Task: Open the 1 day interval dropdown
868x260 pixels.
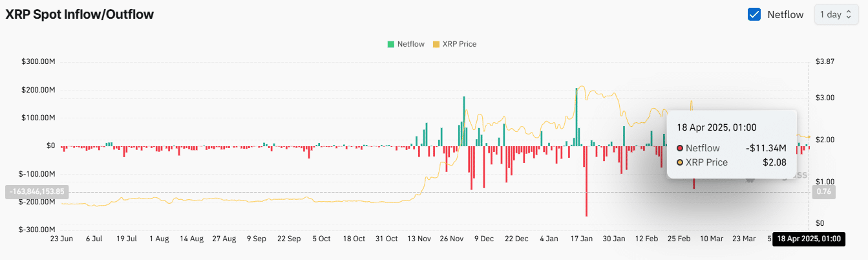Action: click(836, 14)
